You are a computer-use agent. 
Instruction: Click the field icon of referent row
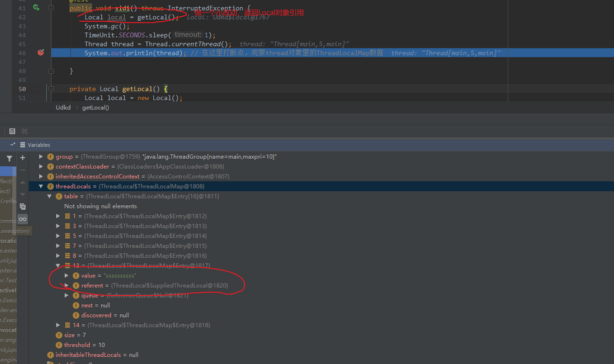coord(76,285)
